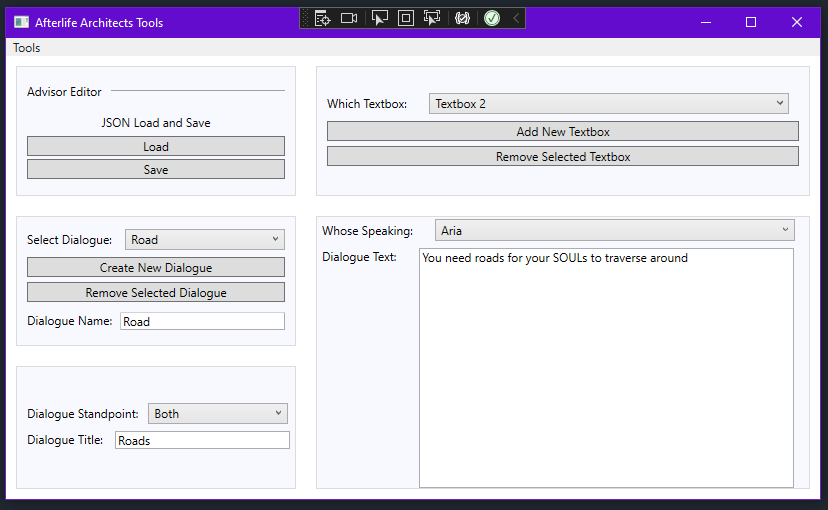This screenshot has width=828, height=510.
Task: Click the Track Focused Element icon
Action: (432, 18)
